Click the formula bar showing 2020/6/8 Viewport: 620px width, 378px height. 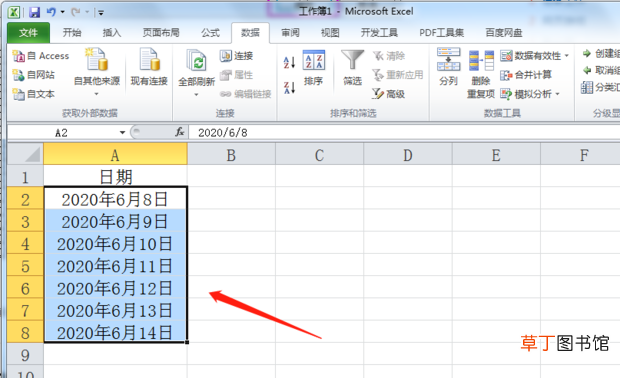coord(404,132)
